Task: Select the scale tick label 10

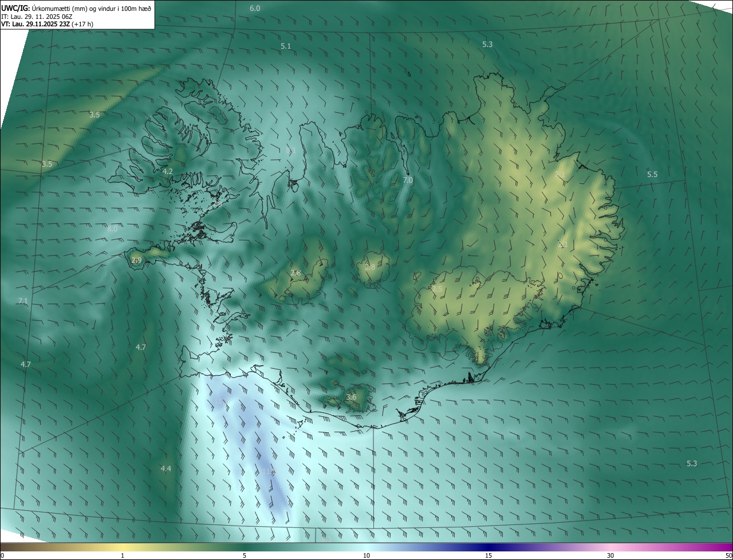Action: pos(366,555)
